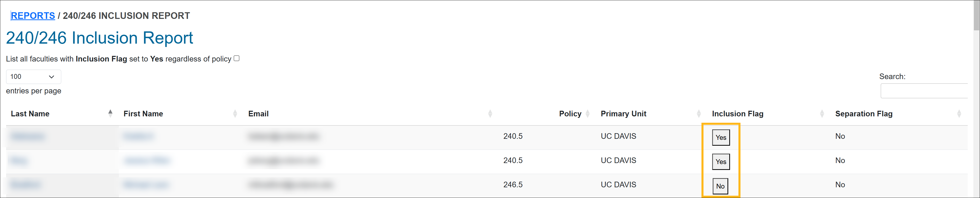Toggle the second row's Yes inclusion button
This screenshot has height=198, width=980.
721,162
